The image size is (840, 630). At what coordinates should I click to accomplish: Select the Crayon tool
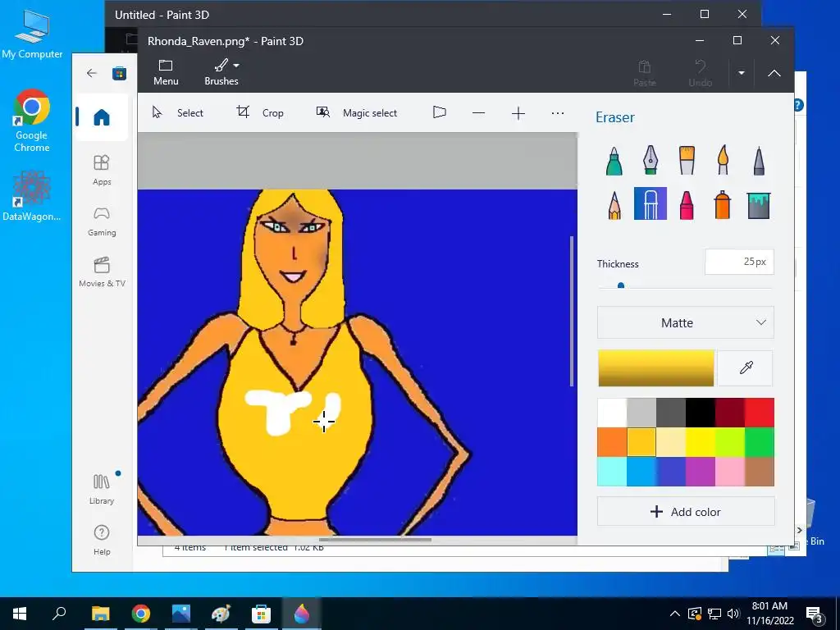coord(687,204)
